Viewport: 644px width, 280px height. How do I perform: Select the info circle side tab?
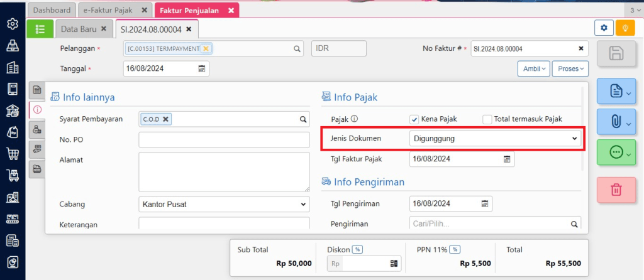click(x=37, y=109)
